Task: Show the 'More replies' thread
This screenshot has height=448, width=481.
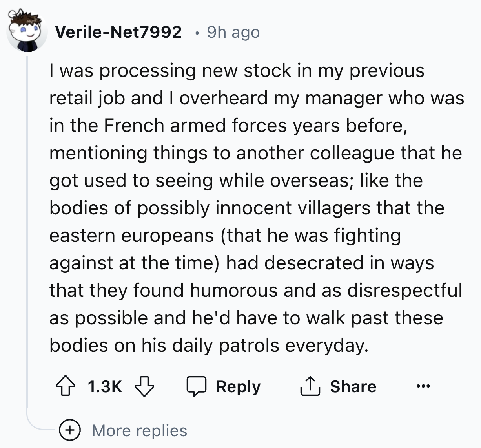Action: (x=139, y=431)
